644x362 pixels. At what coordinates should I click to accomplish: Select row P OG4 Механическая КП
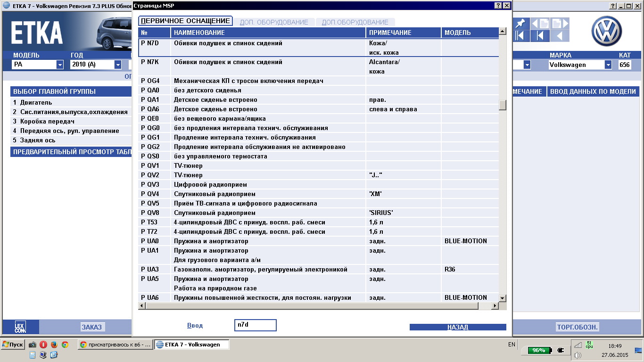[319, 81]
